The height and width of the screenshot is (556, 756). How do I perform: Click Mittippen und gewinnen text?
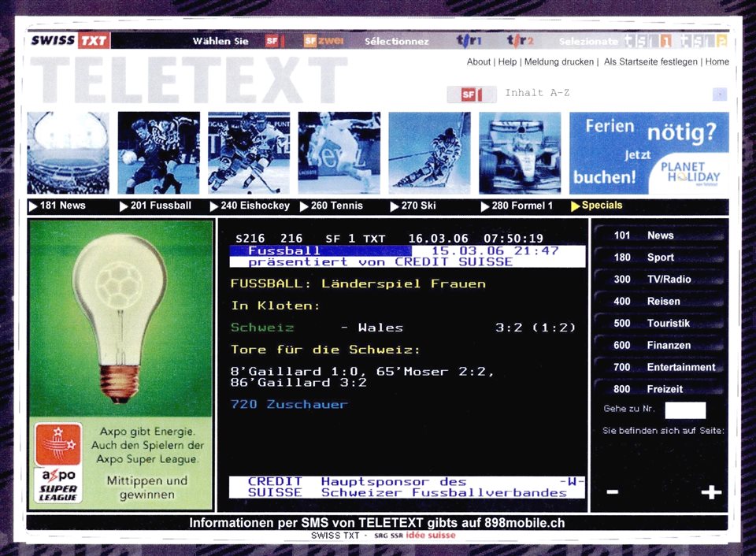(147, 487)
